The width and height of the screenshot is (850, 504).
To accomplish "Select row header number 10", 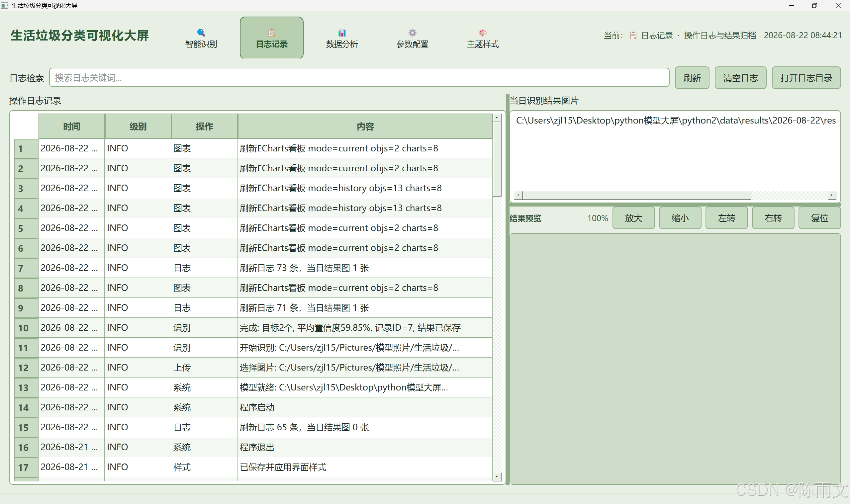I will [x=26, y=328].
